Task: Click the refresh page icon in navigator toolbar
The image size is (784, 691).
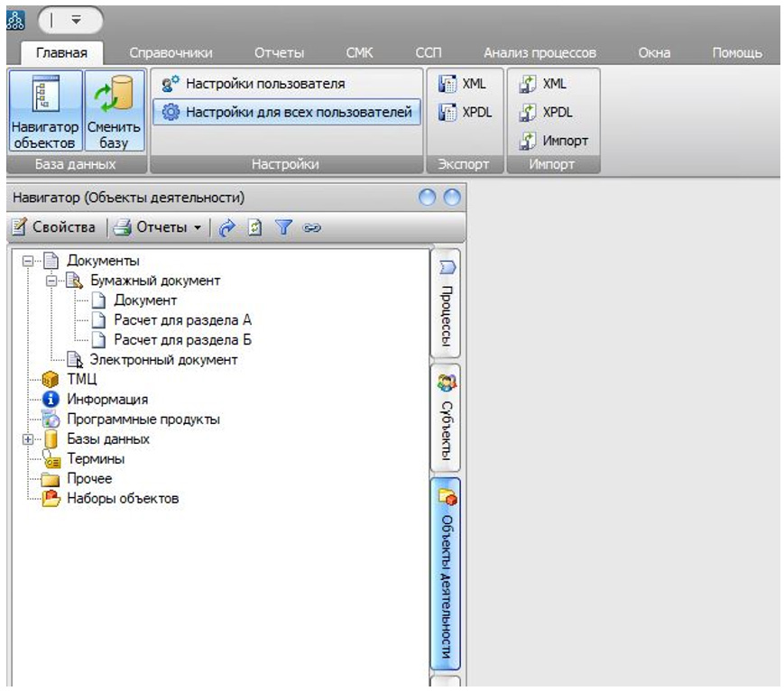Action: point(255,228)
